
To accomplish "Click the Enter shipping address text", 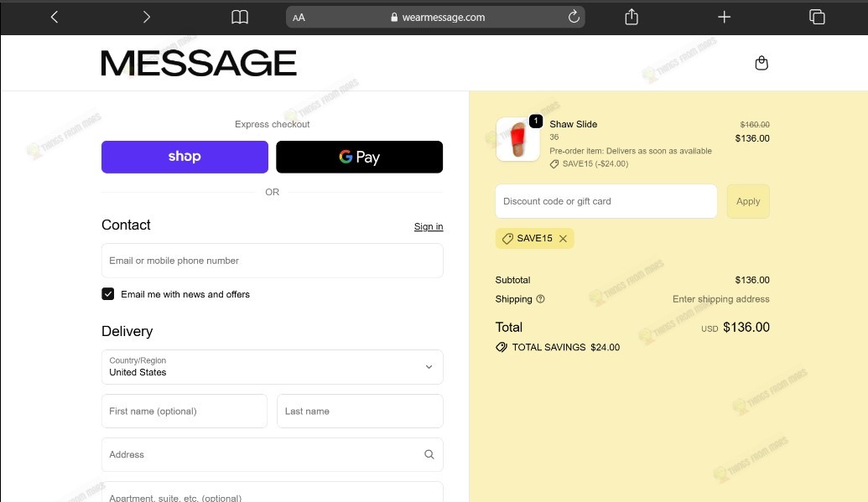I will click(x=720, y=299).
